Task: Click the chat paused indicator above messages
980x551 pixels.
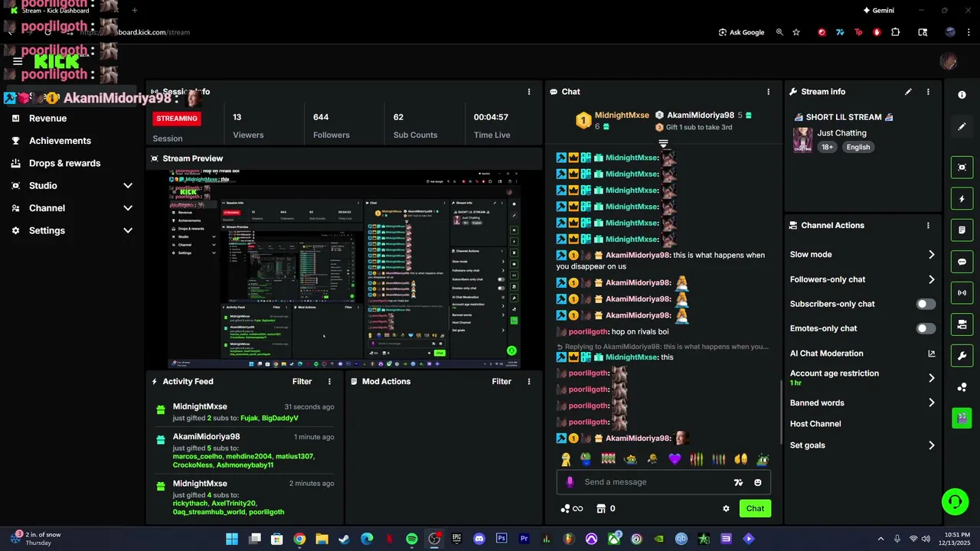Action: point(663,144)
